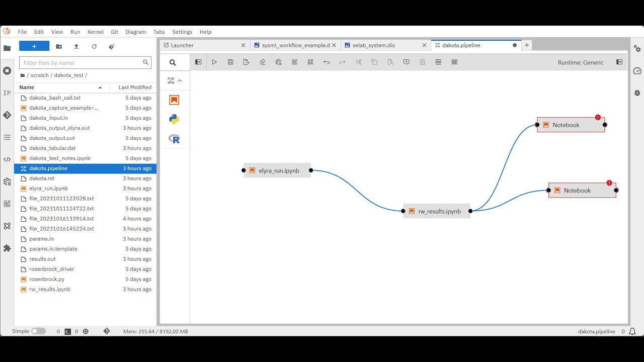
Task: Create a new folder in file browser
Action: tap(59, 46)
